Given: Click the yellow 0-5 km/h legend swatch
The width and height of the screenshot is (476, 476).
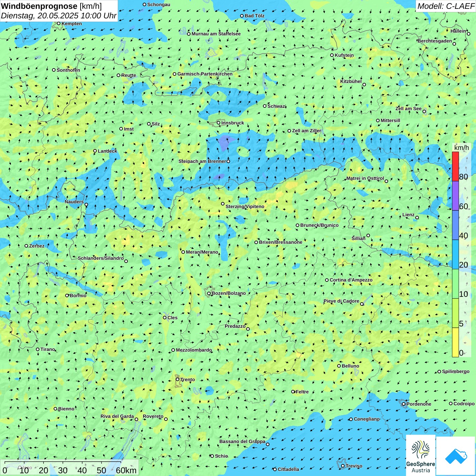Looking at the screenshot, I should coord(455,342).
